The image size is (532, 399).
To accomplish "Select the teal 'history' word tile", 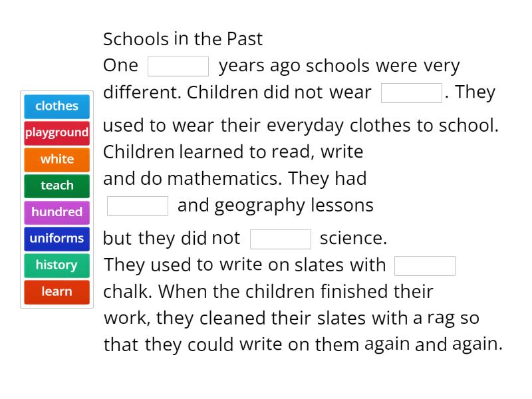I will coord(57,265).
